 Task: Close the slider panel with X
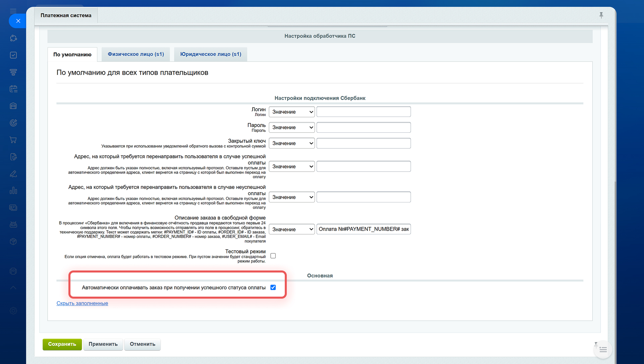click(18, 21)
